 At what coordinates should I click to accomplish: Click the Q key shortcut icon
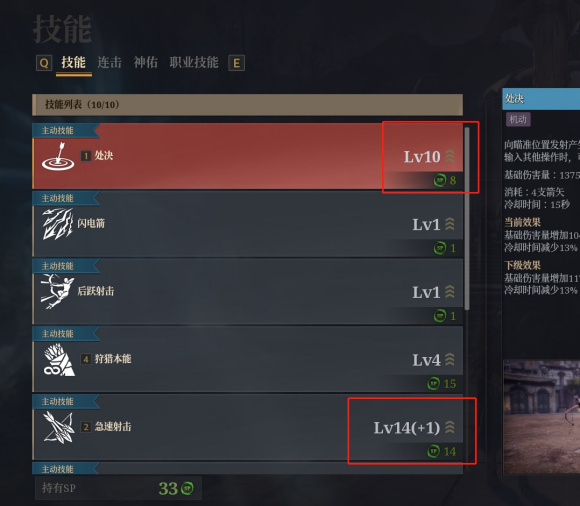(44, 63)
